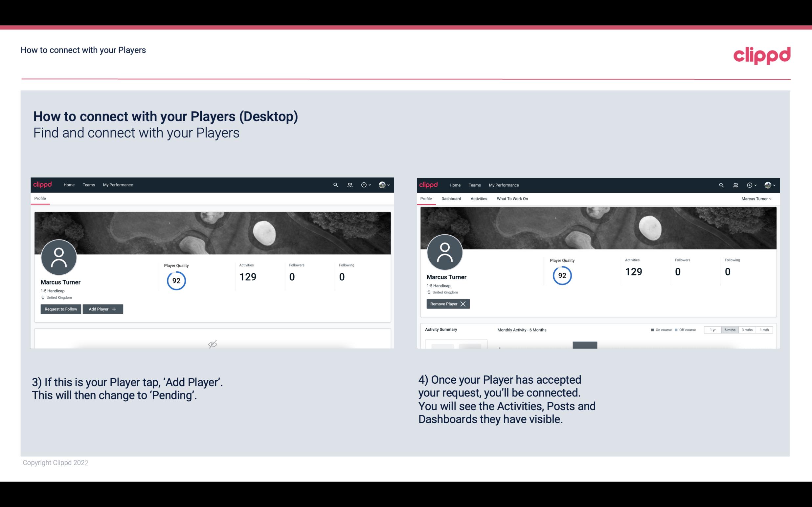Toggle 'On course' activity chart view
Viewport: 812px width, 507px height.
661,329
